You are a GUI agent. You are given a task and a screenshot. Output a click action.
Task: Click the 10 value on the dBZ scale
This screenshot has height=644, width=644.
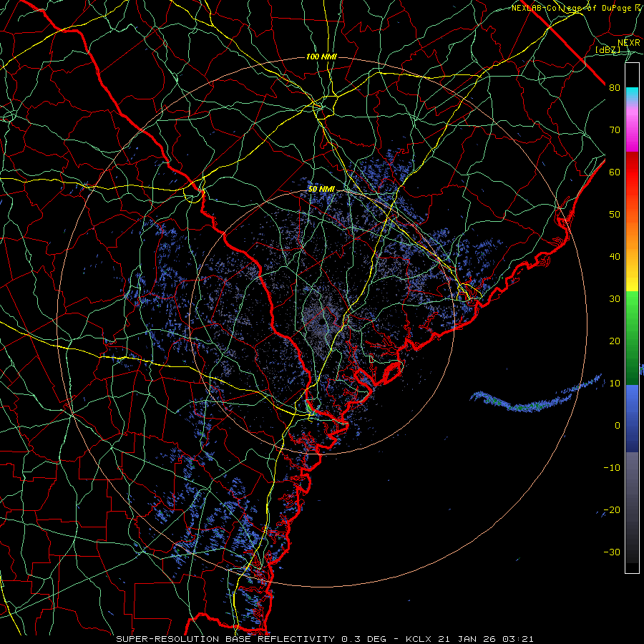615,384
